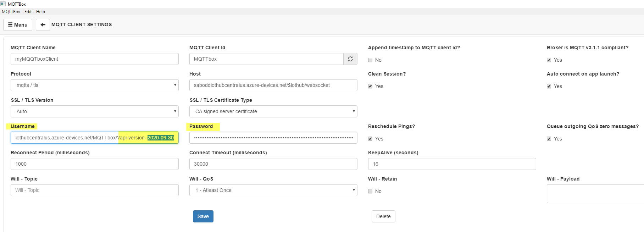This screenshot has height=232, width=644.
Task: Toggle Auto connect on app launch checkbox
Action: click(x=549, y=86)
